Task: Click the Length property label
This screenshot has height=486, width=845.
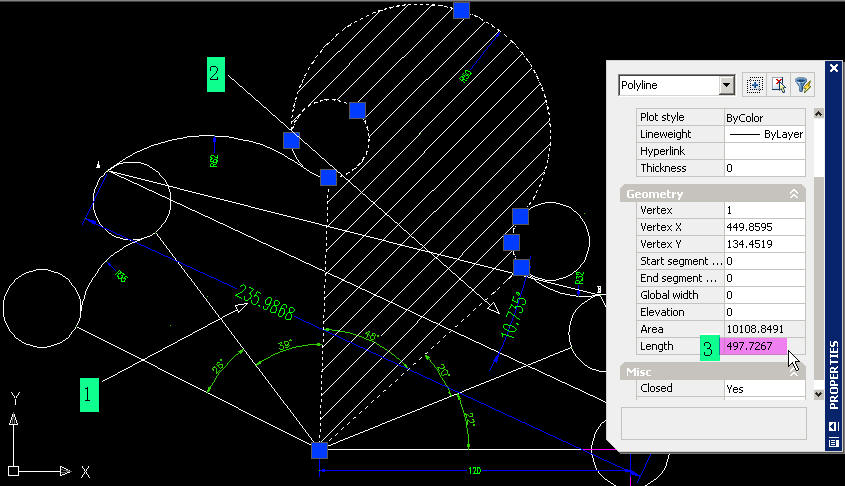Action: pos(656,346)
